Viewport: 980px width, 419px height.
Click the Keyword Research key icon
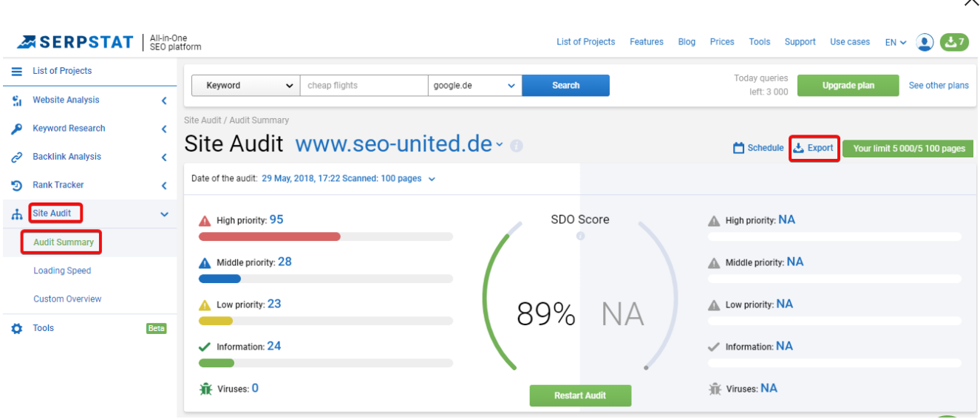[x=17, y=129]
